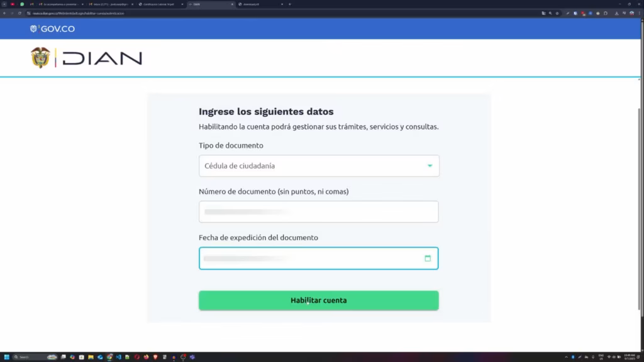
Task: Click the Número de documento input field
Action: coord(319,212)
